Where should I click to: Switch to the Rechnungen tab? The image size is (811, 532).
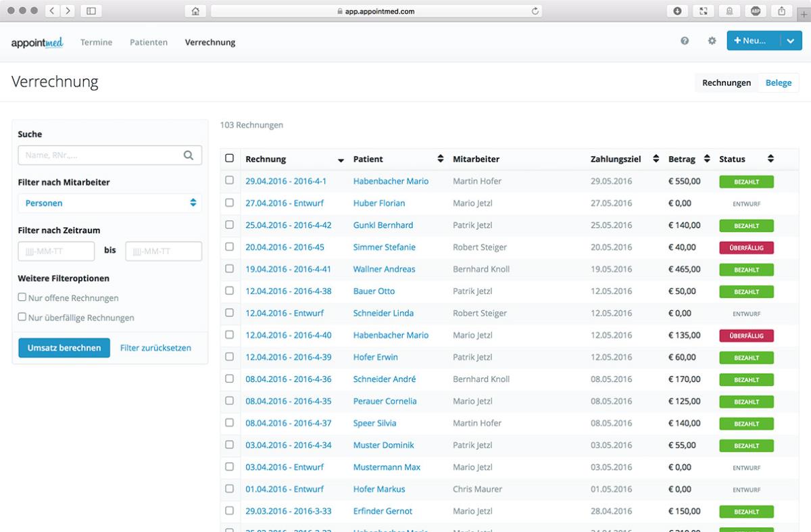(727, 82)
